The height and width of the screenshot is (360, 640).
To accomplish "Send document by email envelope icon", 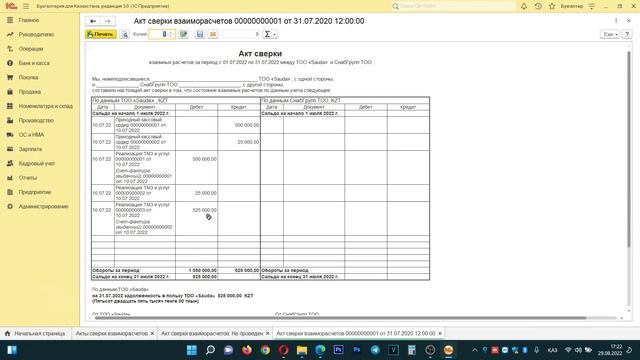I will (x=213, y=34).
